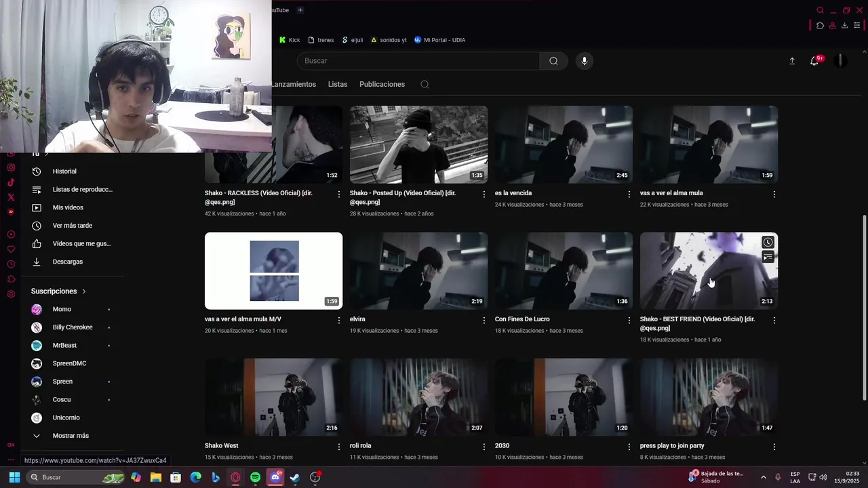Open Instagram in Opera sidebar
This screenshot has width=868, height=488.
tap(11, 167)
